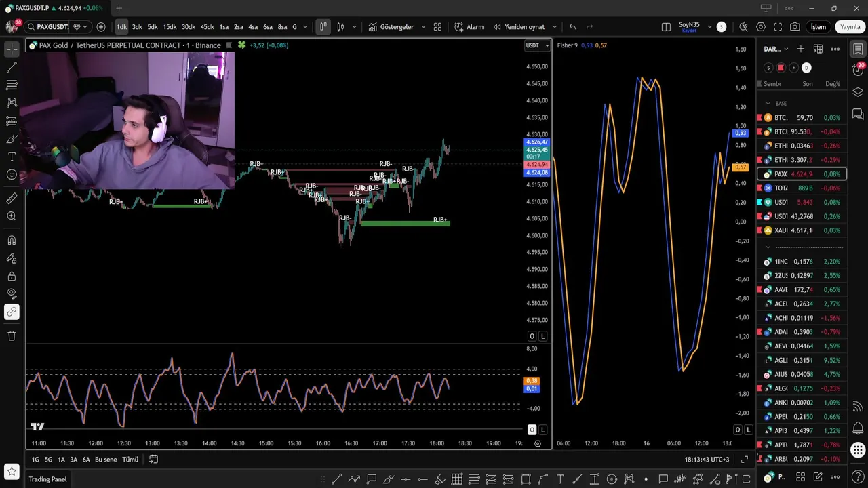Open the Göstergeler indicators menu
Screen dimensions: 868x488
click(x=391, y=27)
